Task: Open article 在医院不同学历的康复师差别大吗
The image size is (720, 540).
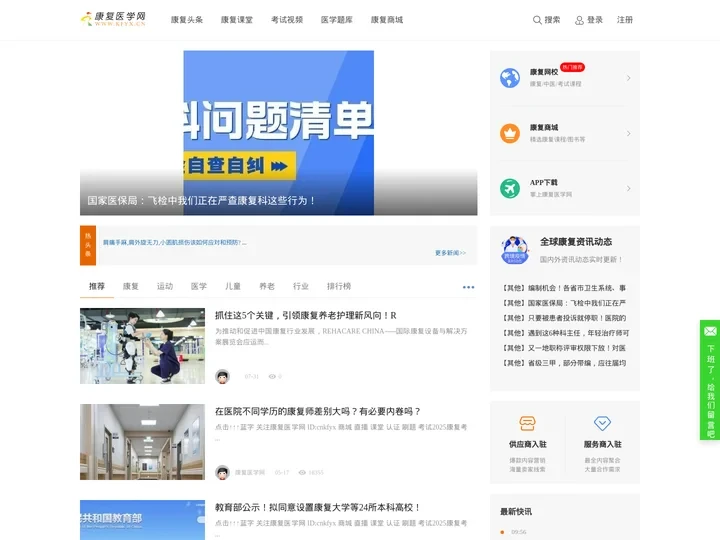Action: pos(317,411)
